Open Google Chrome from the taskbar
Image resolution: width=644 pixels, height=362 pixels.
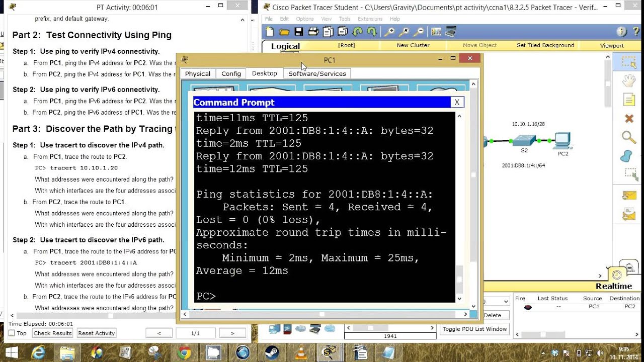pos(184,352)
